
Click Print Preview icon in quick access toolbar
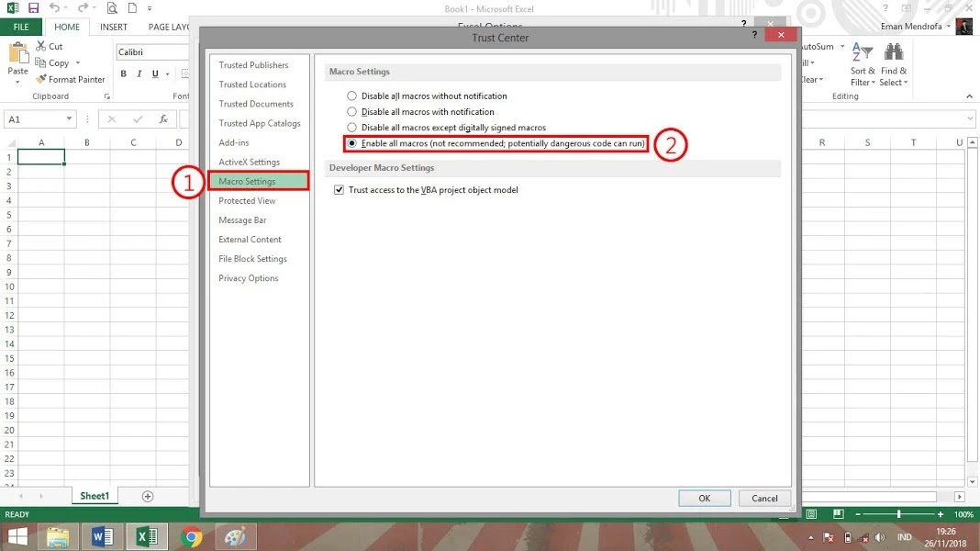click(x=112, y=8)
